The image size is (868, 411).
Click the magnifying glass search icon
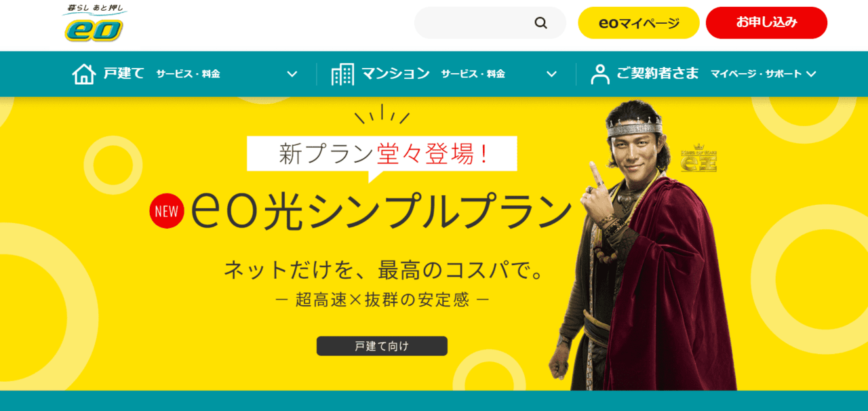tap(540, 23)
